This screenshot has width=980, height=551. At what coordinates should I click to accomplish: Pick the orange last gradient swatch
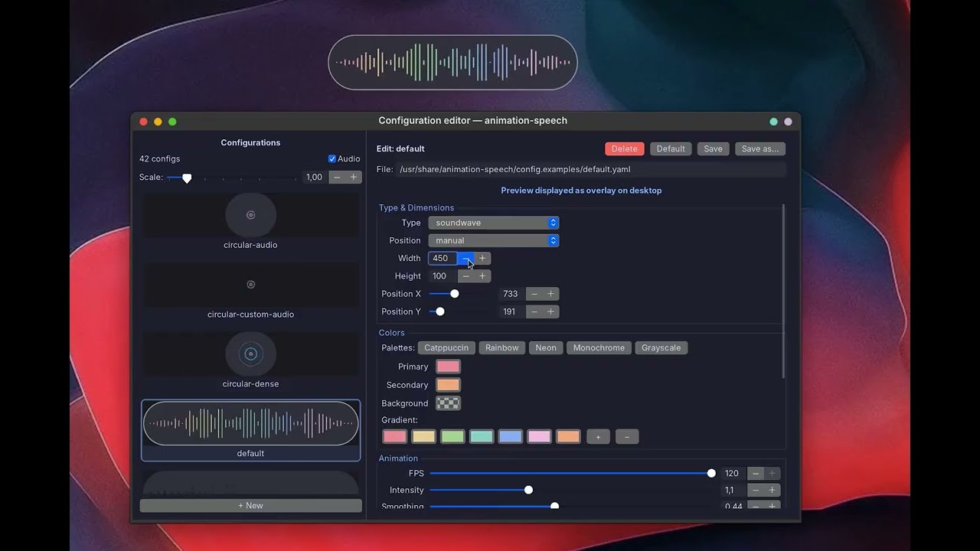(568, 437)
